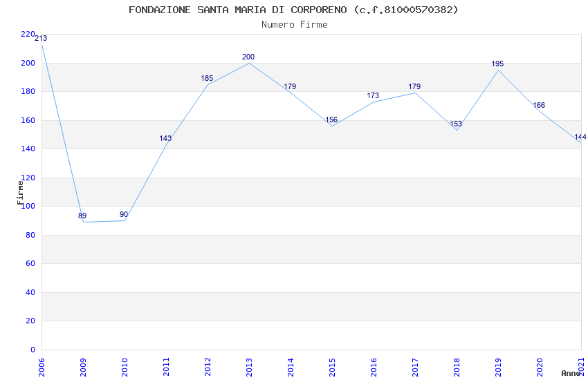Select the data label 179 for 2017

[x=414, y=86]
